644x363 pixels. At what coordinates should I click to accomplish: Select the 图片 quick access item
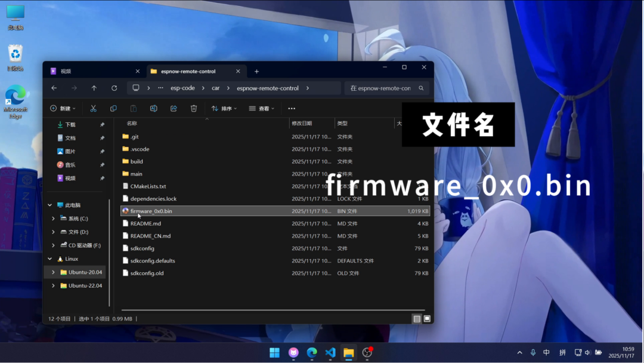tap(70, 151)
